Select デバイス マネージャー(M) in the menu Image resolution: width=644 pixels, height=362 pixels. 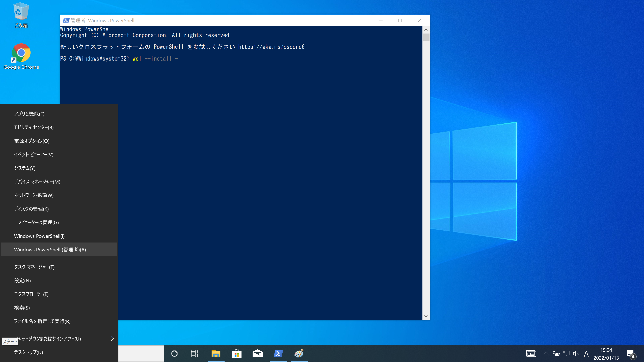pos(37,182)
